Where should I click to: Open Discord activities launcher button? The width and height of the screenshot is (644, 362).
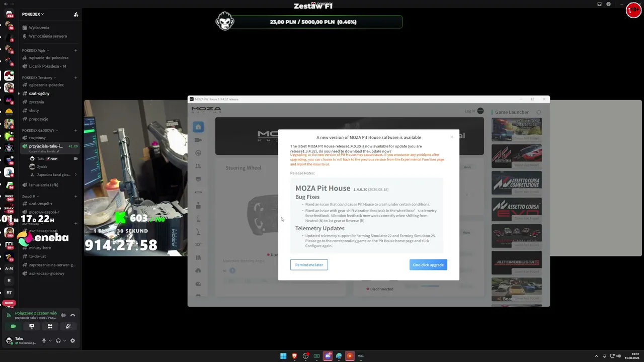(50, 326)
